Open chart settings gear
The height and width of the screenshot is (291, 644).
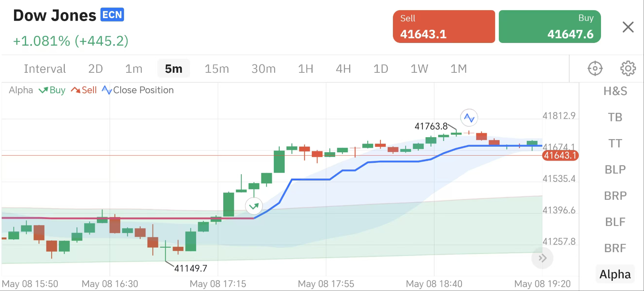tap(628, 69)
